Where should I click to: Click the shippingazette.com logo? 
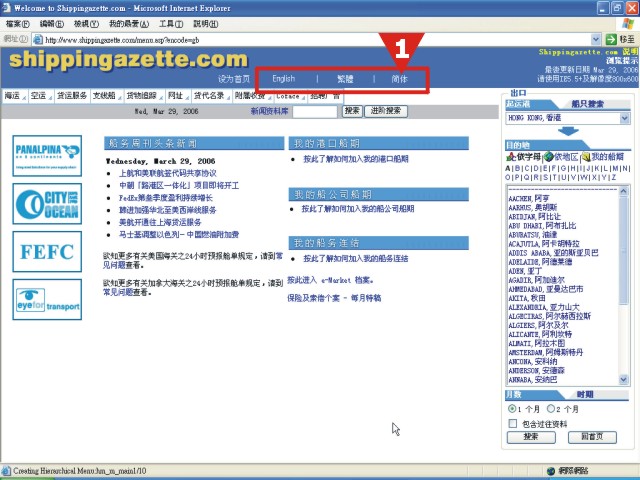click(128, 60)
